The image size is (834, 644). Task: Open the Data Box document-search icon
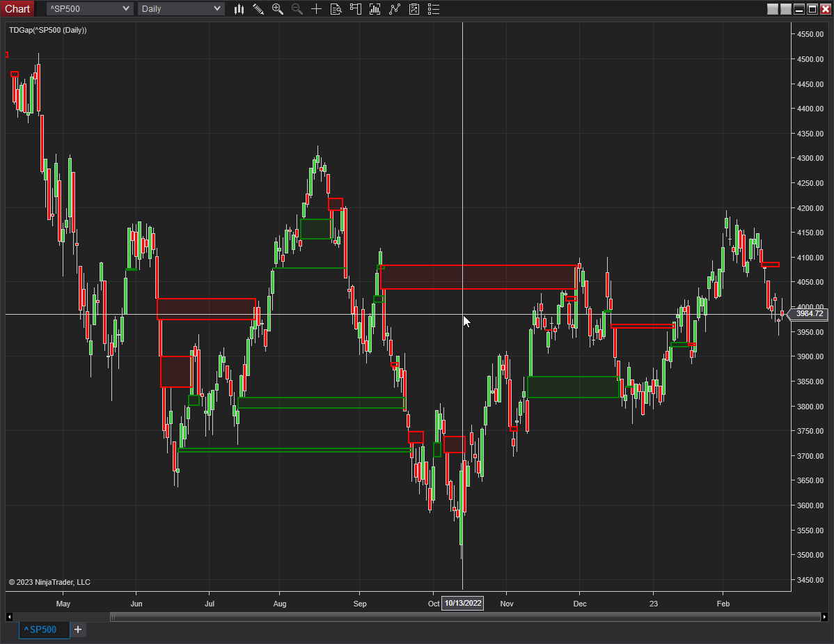[336, 9]
